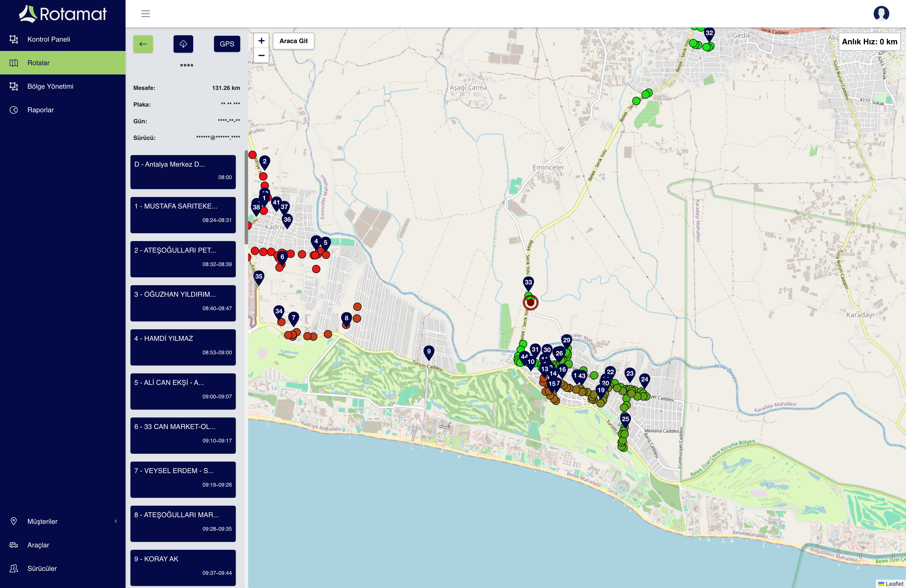Navigate to Sürücüler page

[x=63, y=569]
